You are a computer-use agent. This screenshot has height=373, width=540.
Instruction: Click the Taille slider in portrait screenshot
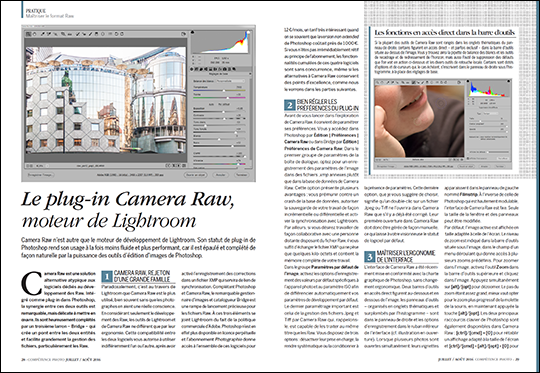pyautogui.click(x=488, y=121)
